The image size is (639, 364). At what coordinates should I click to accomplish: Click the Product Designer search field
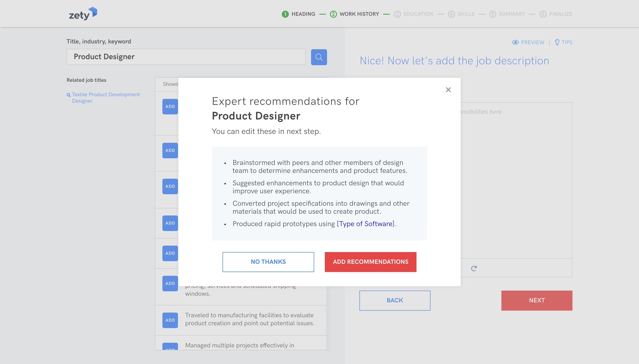coord(186,57)
